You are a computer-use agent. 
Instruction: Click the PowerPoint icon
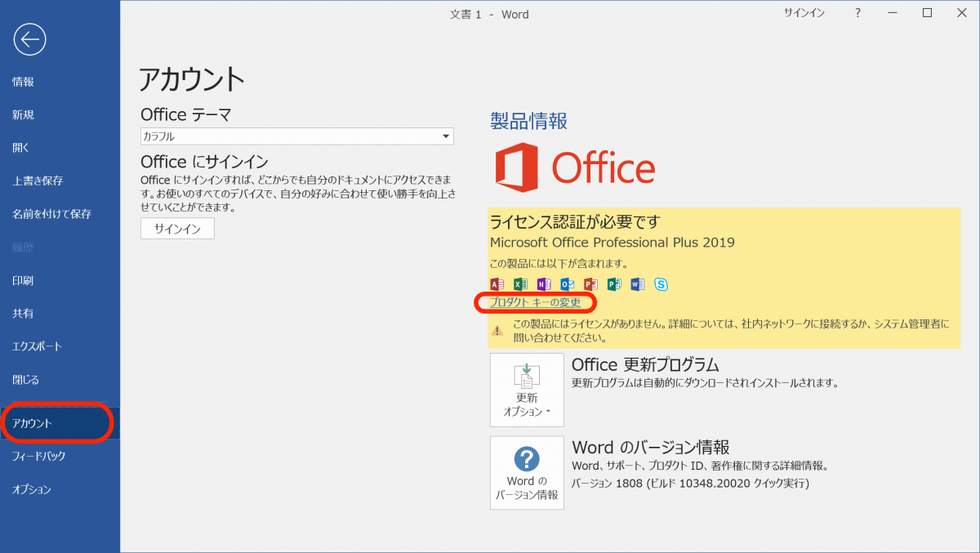pos(590,284)
